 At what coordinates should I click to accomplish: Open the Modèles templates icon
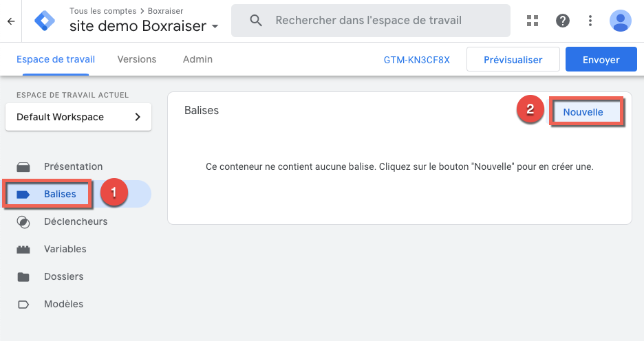click(23, 304)
